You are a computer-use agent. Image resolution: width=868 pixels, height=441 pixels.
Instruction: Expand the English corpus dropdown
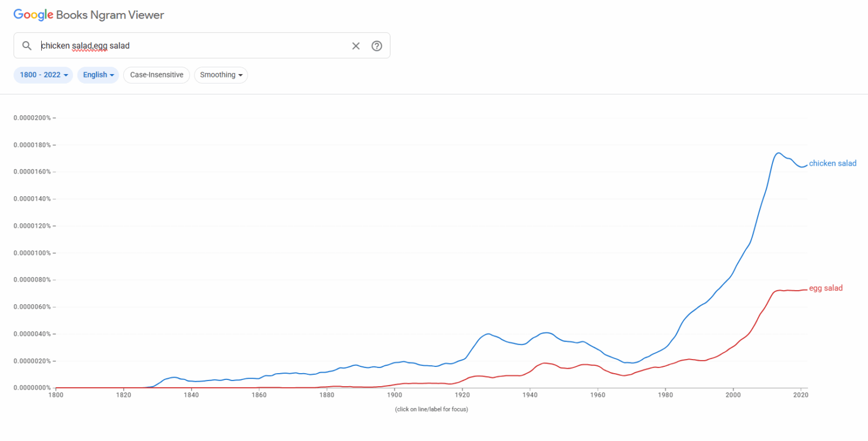98,75
